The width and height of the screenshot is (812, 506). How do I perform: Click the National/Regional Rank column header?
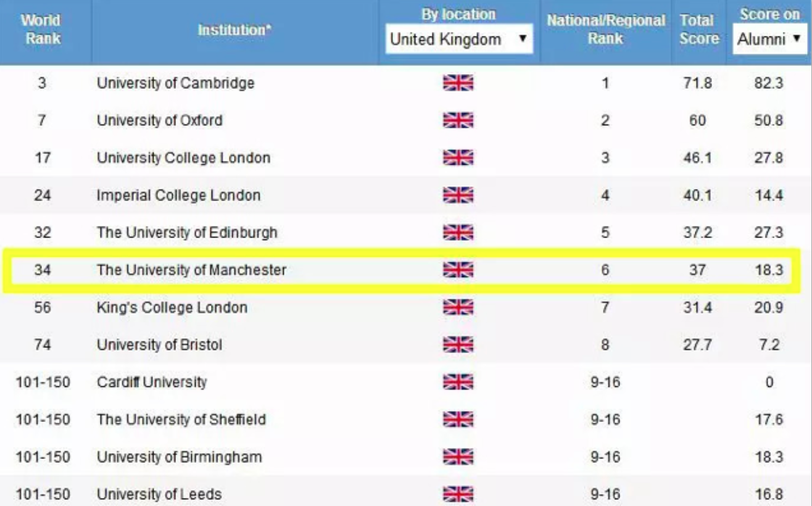(605, 29)
